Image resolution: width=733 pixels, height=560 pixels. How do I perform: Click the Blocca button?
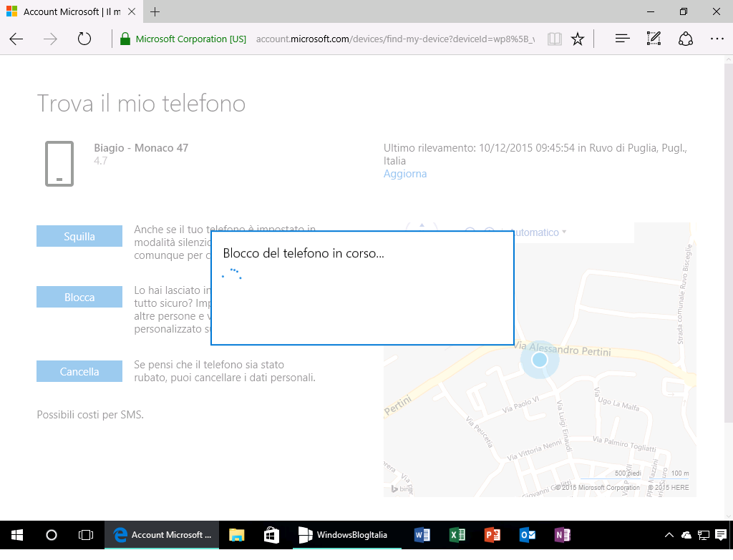click(79, 297)
